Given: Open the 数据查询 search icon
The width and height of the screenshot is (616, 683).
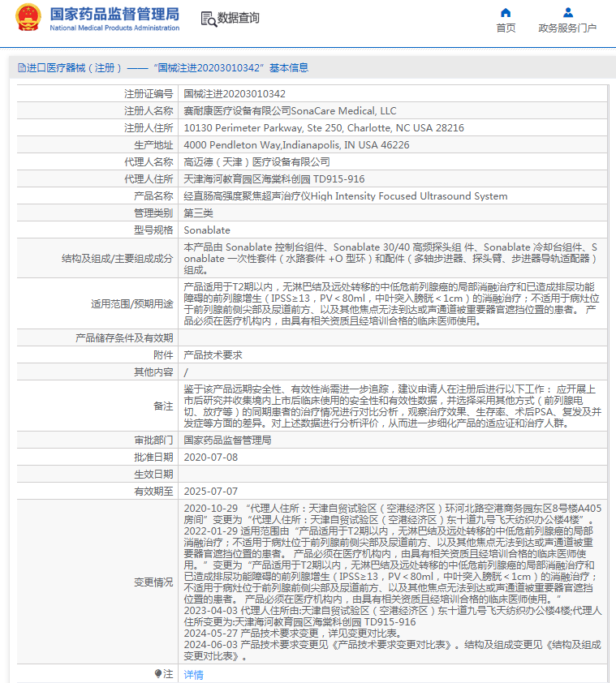Looking at the screenshot, I should [209, 19].
